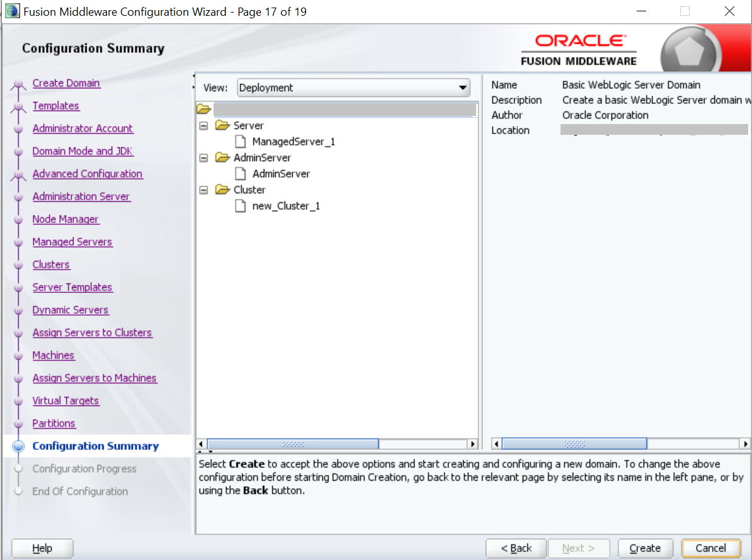Select the Cluster folder label

click(249, 190)
